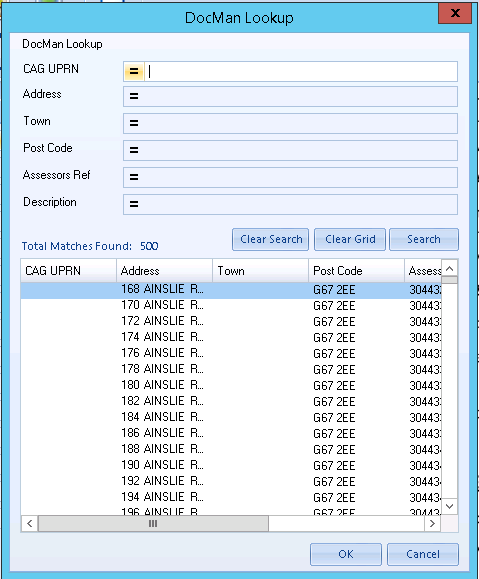Click the Clear Grid button
The height and width of the screenshot is (579, 479).
click(350, 239)
